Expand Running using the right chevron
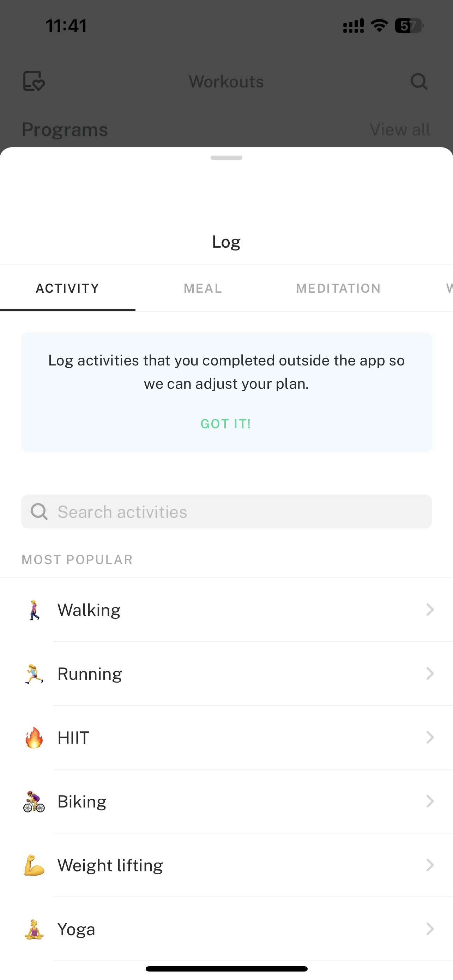The image size is (453, 980). pos(430,674)
